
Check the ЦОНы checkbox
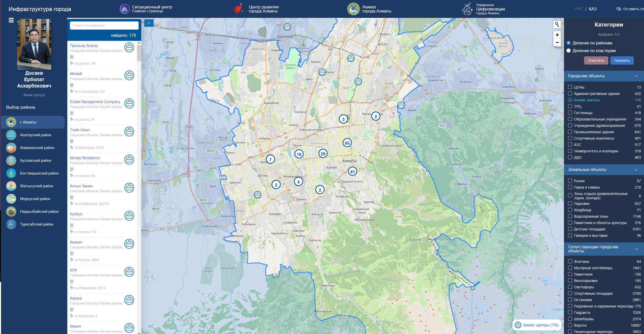pos(570,87)
